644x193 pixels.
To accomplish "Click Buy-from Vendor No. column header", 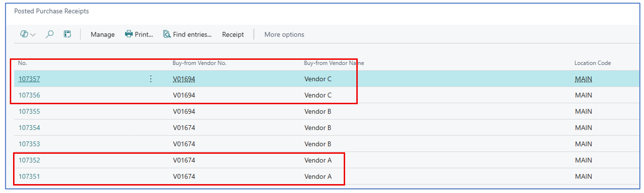I will pyautogui.click(x=199, y=63).
